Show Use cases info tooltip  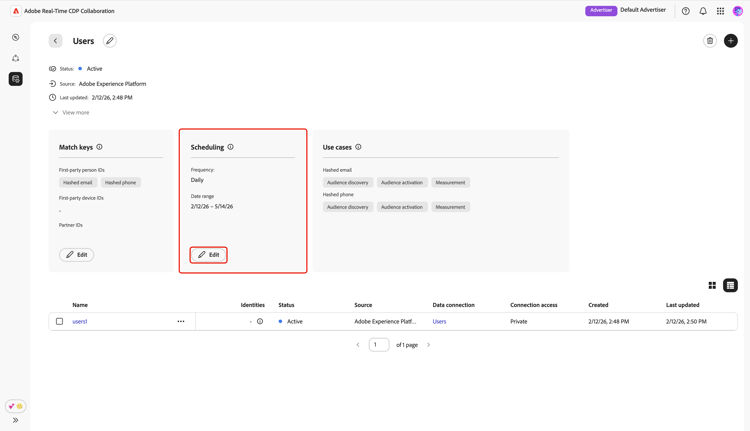[358, 147]
